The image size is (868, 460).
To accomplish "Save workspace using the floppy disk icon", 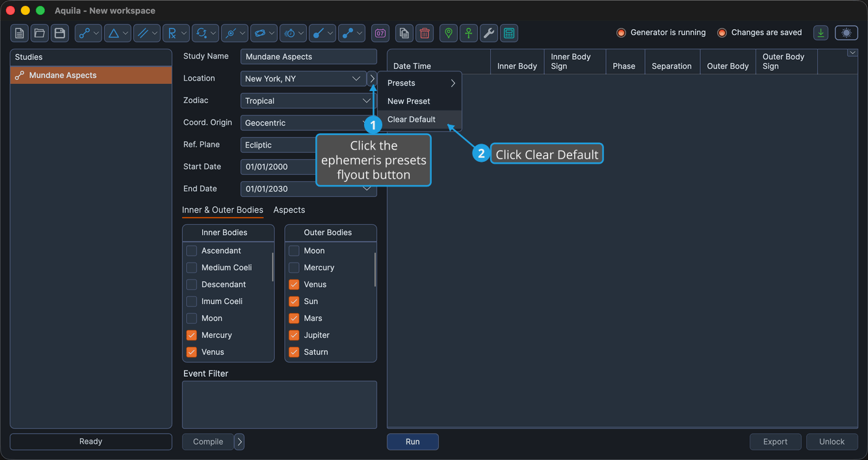I will pyautogui.click(x=60, y=33).
